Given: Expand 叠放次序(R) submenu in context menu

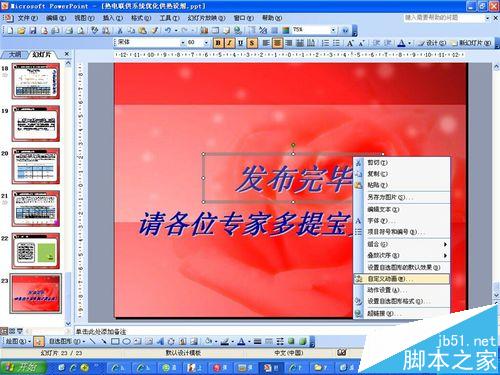Looking at the screenshot, I should click(x=402, y=255).
